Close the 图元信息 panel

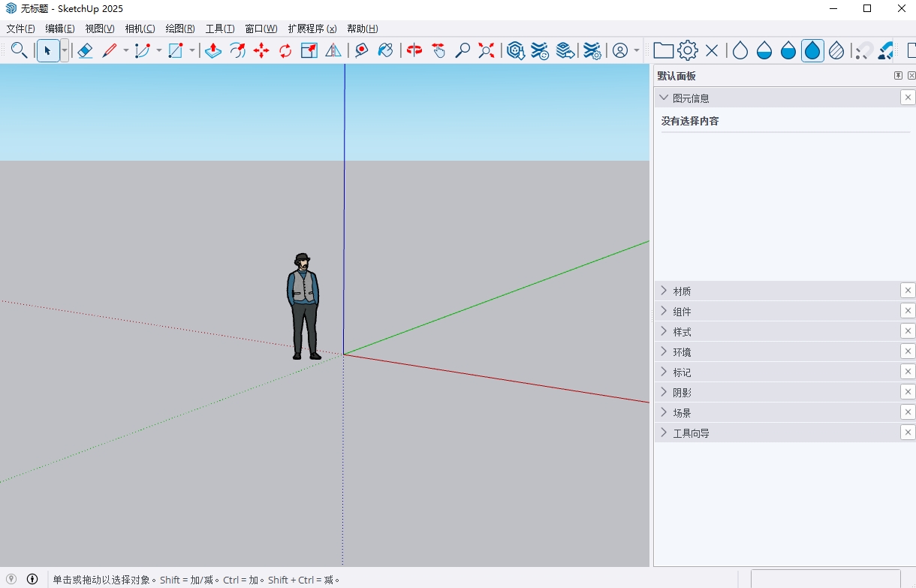click(908, 97)
